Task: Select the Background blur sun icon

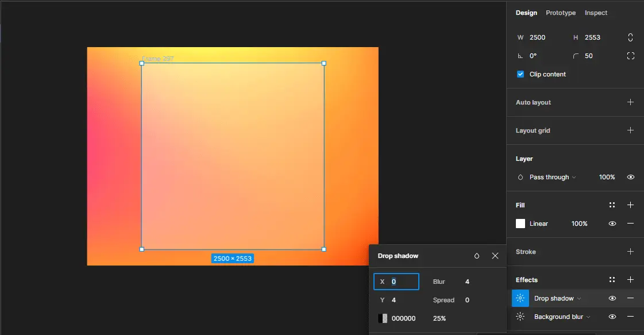Action: click(520, 317)
